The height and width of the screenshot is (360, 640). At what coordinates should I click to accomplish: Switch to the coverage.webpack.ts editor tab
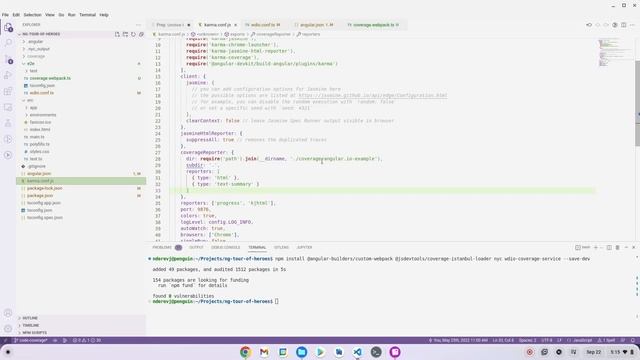[373, 25]
